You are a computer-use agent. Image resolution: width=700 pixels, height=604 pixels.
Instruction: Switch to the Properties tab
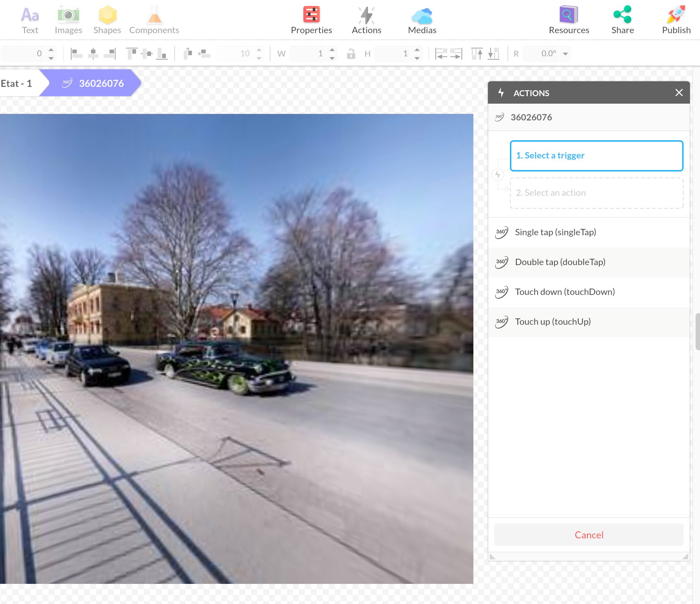311,20
